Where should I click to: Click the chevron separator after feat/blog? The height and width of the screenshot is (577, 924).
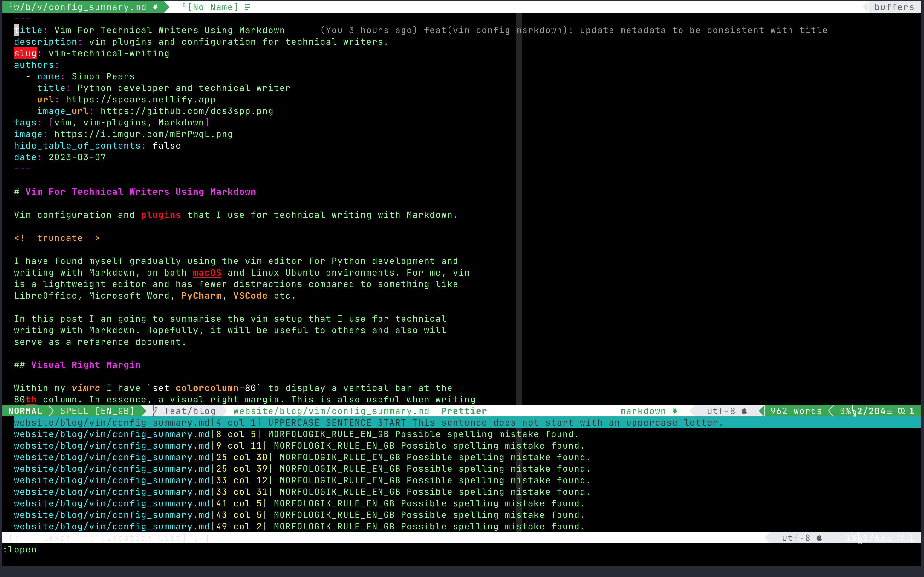click(223, 411)
